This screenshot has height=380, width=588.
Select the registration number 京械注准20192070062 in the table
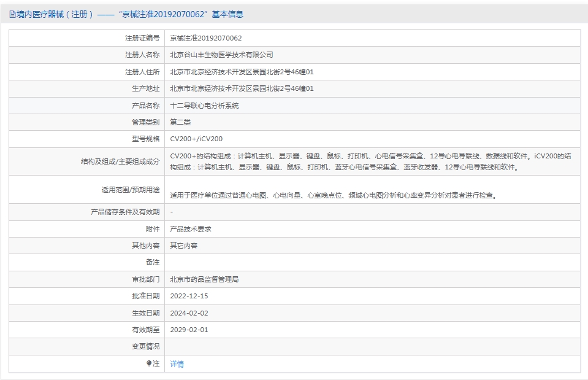206,38
